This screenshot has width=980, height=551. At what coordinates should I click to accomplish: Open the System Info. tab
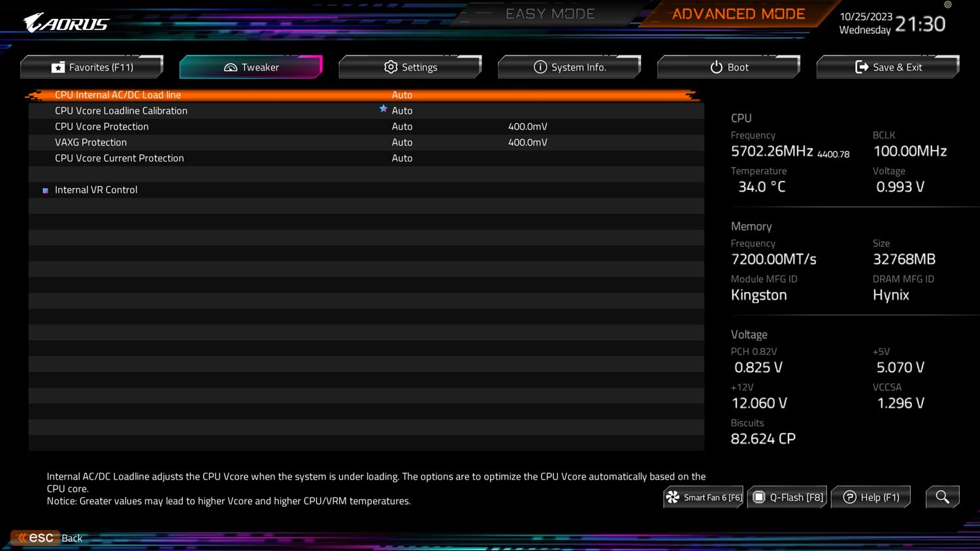[x=570, y=67]
